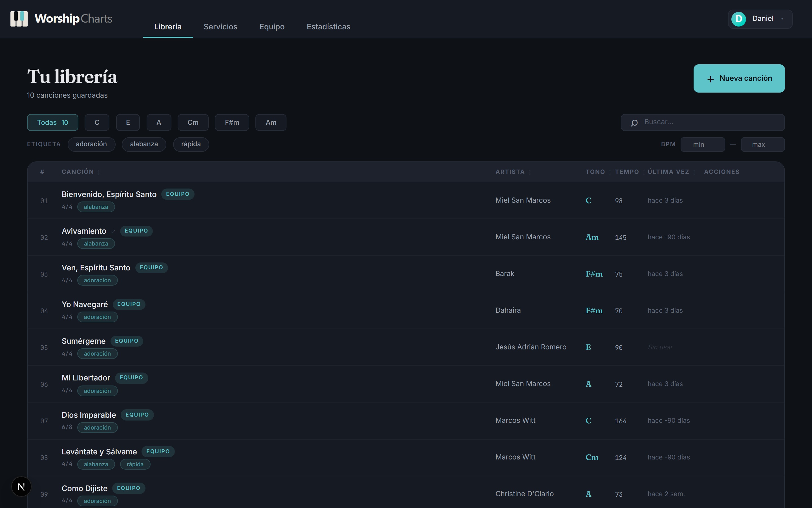This screenshot has width=812, height=508.
Task: Open the song Como Dijiste
Action: pyautogui.click(x=85, y=488)
